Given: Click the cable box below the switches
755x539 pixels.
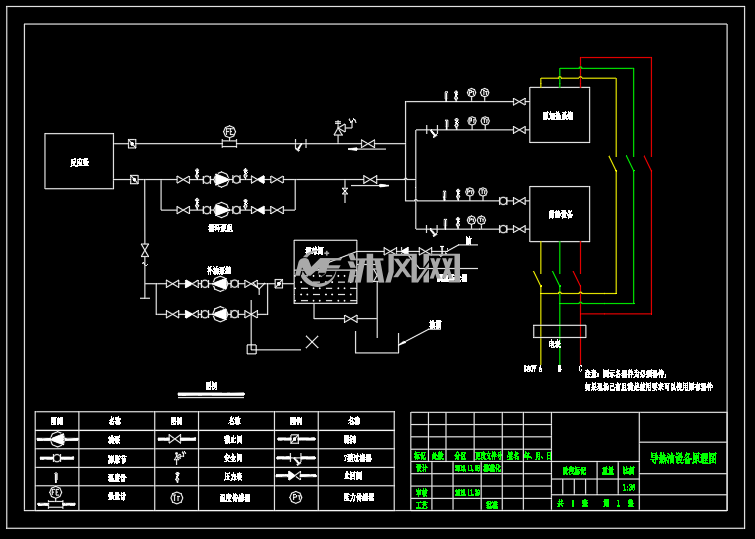Looking at the screenshot, I should pos(560,331).
